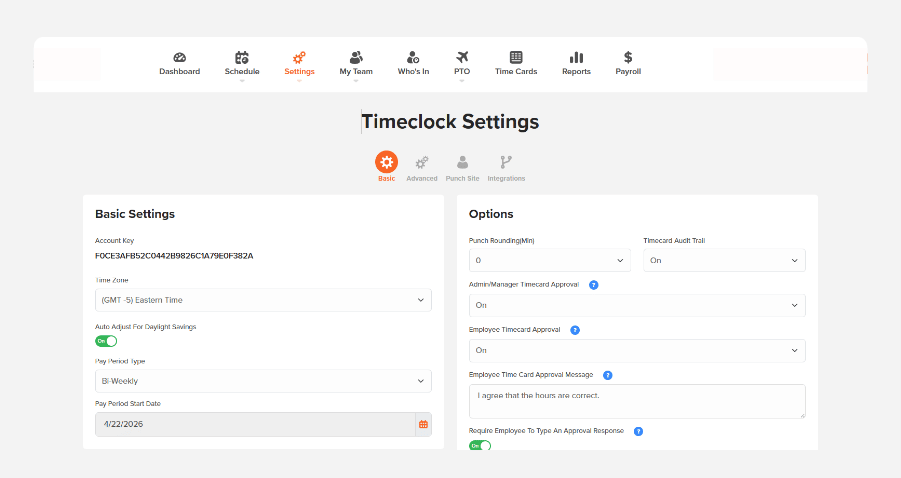Image resolution: width=901 pixels, height=478 pixels.
Task: Click the Basic tab label
Action: (386, 179)
